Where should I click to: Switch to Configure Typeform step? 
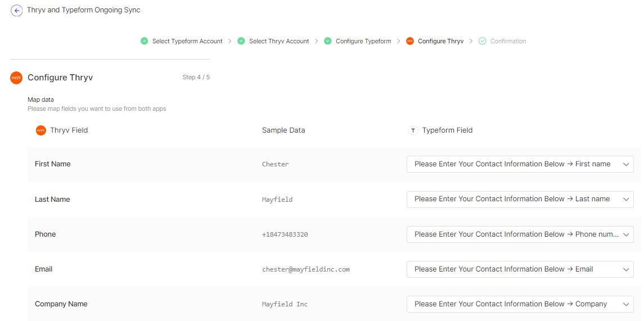click(x=363, y=41)
